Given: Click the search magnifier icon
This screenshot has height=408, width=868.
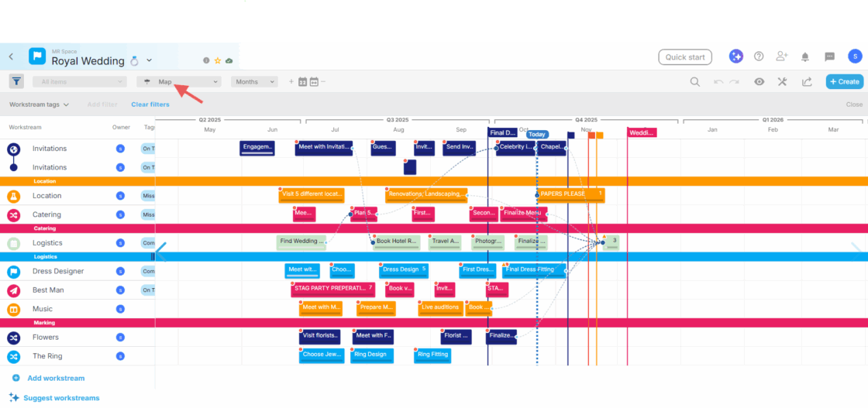Looking at the screenshot, I should [694, 81].
